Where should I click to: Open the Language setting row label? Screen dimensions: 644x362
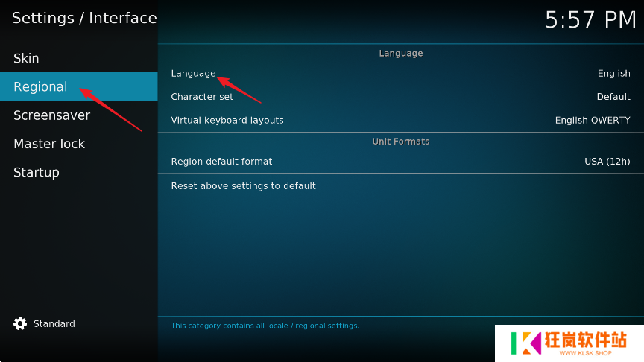(x=193, y=74)
